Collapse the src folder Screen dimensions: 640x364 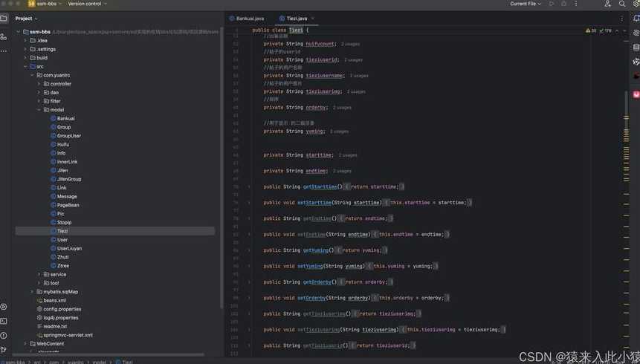coord(25,67)
